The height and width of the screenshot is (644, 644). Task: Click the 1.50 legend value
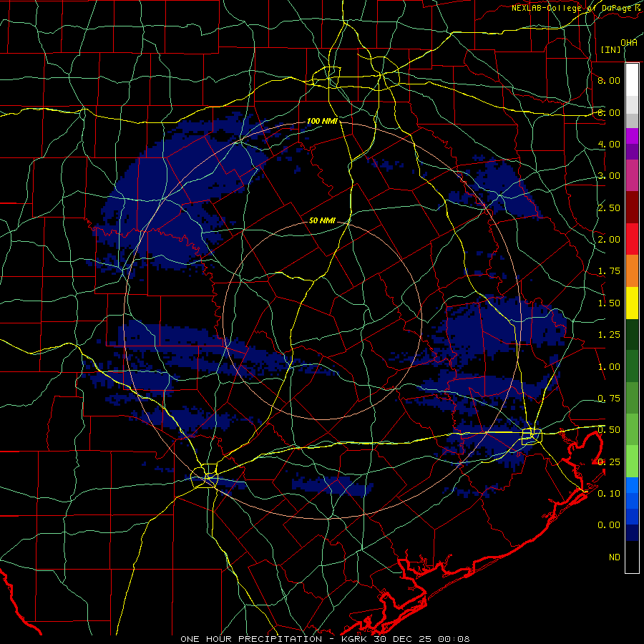pyautogui.click(x=608, y=303)
